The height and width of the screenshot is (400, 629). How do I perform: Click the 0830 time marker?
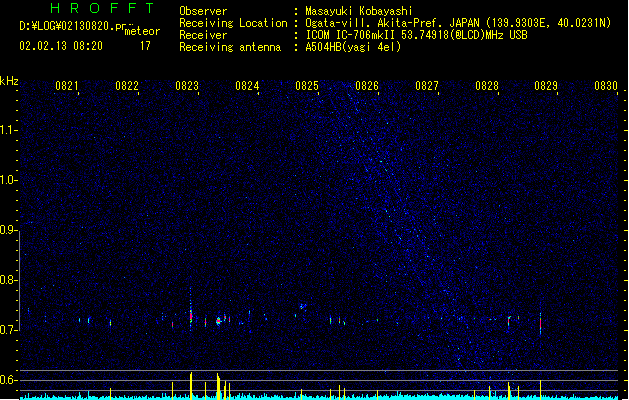coord(606,86)
